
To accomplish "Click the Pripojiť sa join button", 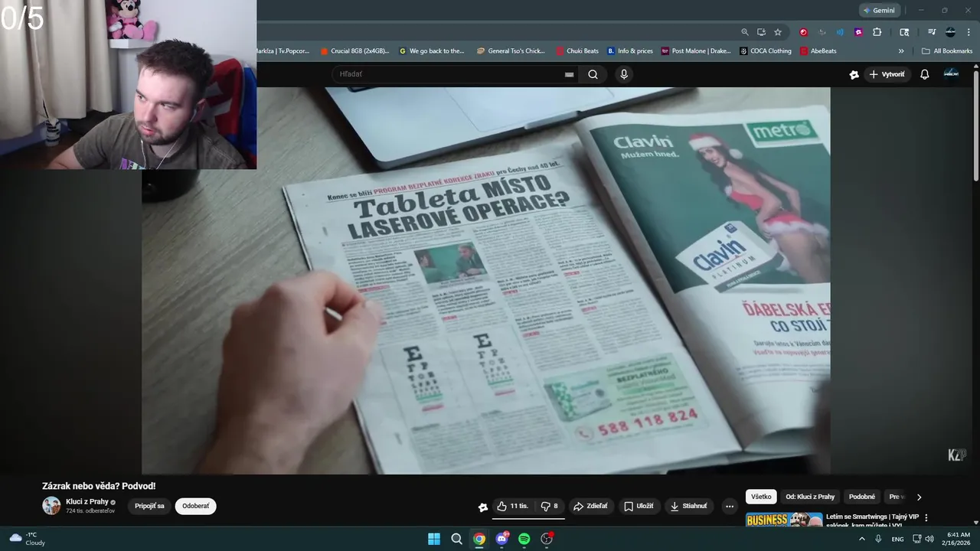I will pos(149,506).
